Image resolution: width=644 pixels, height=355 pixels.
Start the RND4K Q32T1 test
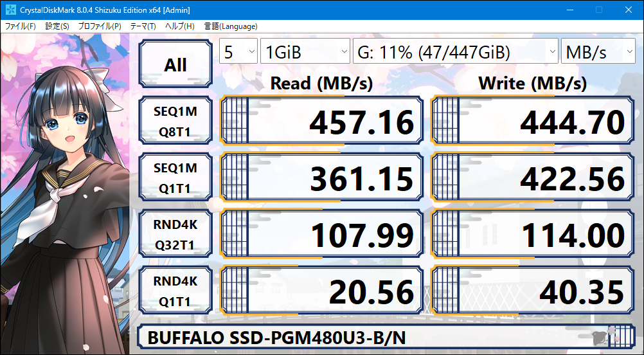175,234
